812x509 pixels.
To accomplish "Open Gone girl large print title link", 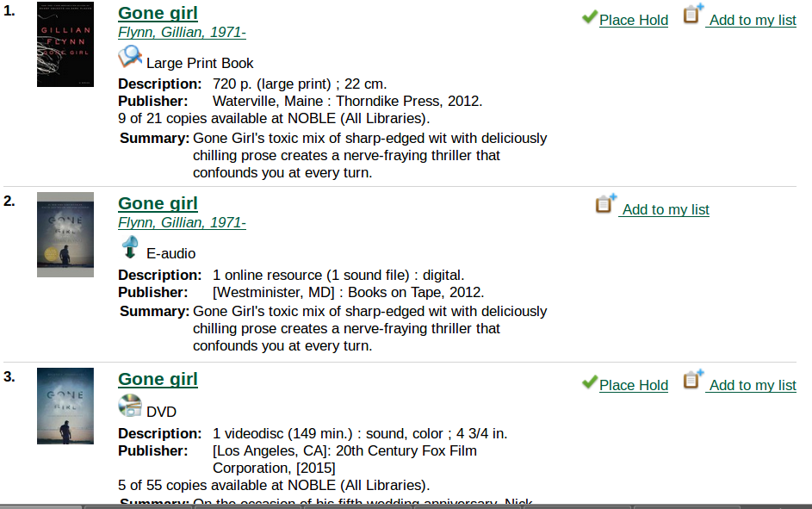I will pyautogui.click(x=158, y=13).
